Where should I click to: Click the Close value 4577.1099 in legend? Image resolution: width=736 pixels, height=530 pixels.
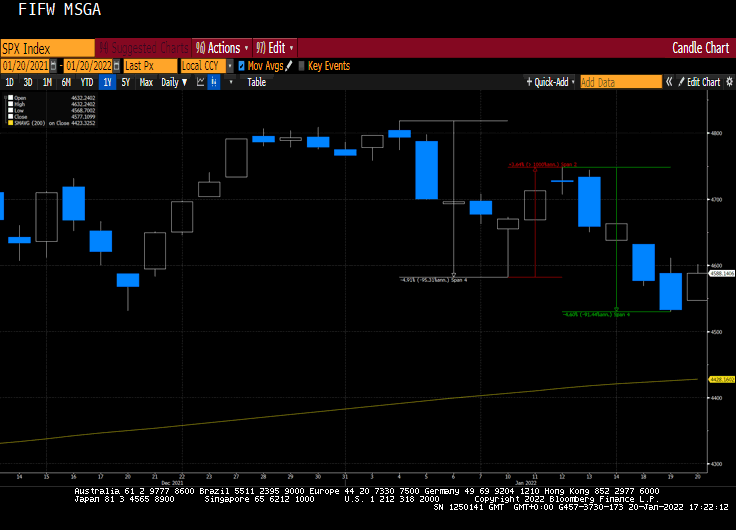pos(83,116)
